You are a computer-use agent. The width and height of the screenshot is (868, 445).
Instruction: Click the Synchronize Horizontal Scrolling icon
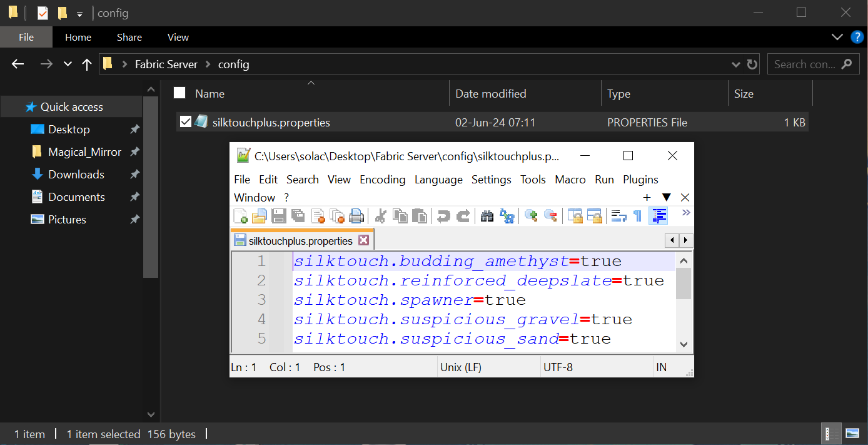[x=594, y=216]
